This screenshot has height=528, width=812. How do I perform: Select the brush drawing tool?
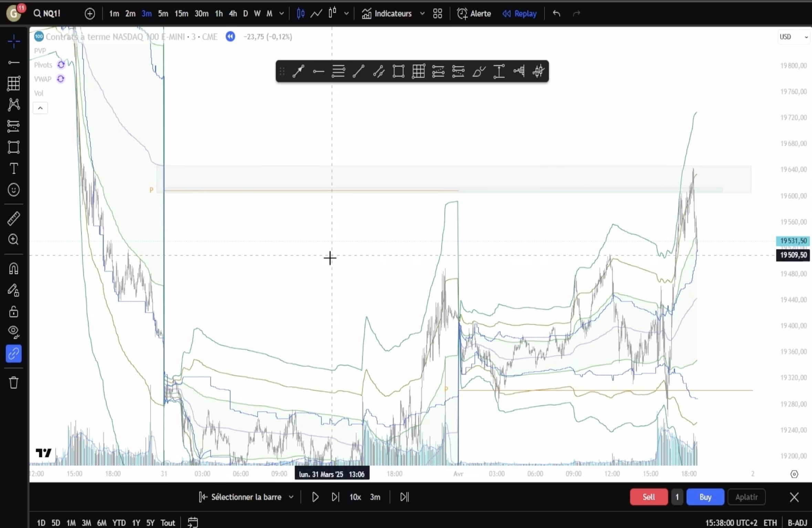479,71
